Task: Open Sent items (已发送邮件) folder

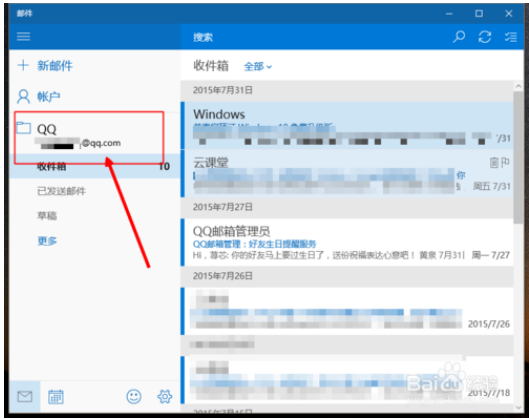Action: pyautogui.click(x=61, y=191)
